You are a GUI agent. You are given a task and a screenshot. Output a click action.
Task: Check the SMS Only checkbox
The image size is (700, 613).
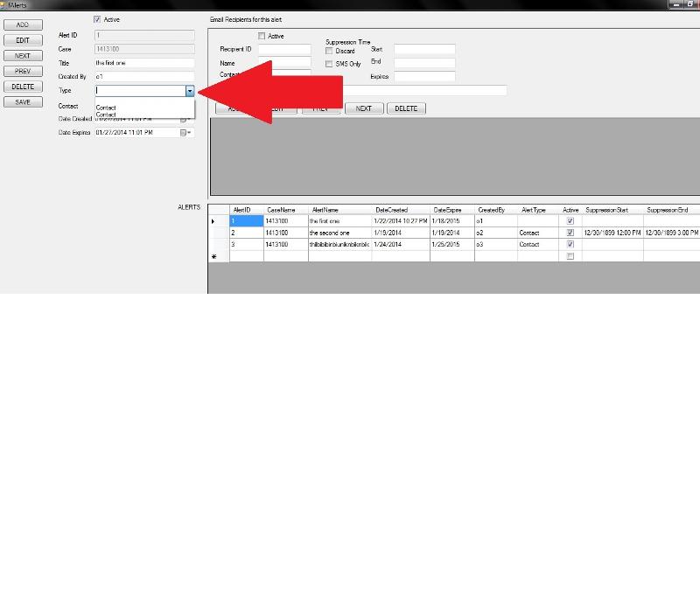(x=329, y=64)
